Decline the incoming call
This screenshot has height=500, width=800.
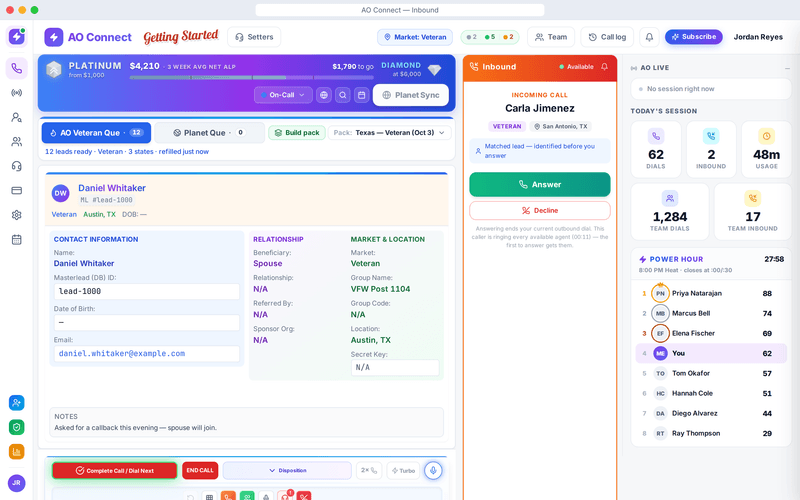[540, 210]
